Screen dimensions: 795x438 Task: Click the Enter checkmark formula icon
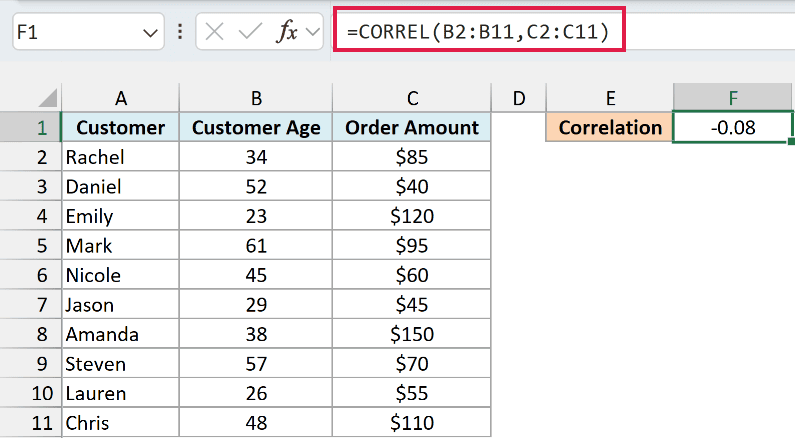250,32
